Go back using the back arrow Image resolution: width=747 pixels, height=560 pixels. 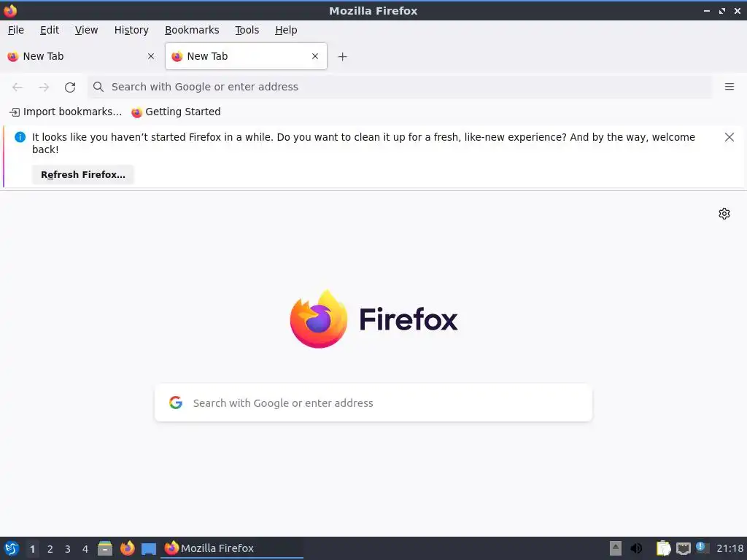click(18, 87)
